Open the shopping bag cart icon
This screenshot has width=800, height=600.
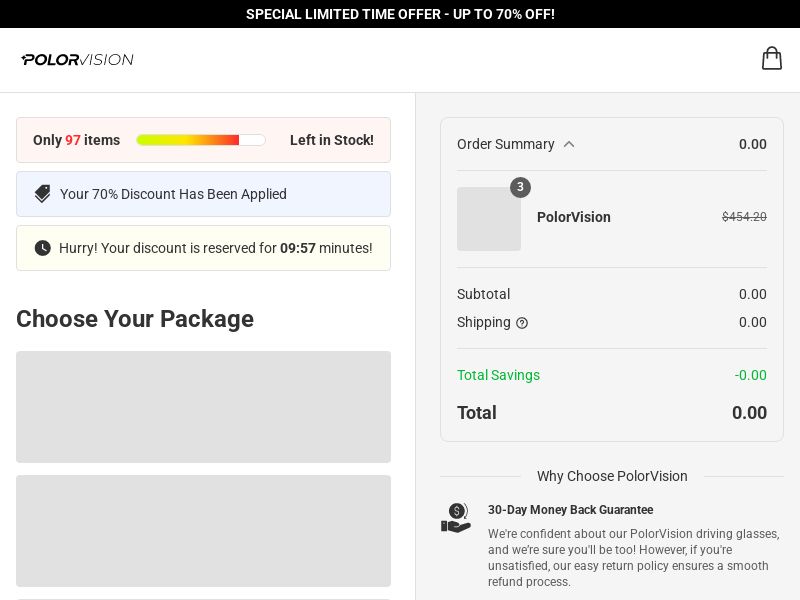pos(771,58)
